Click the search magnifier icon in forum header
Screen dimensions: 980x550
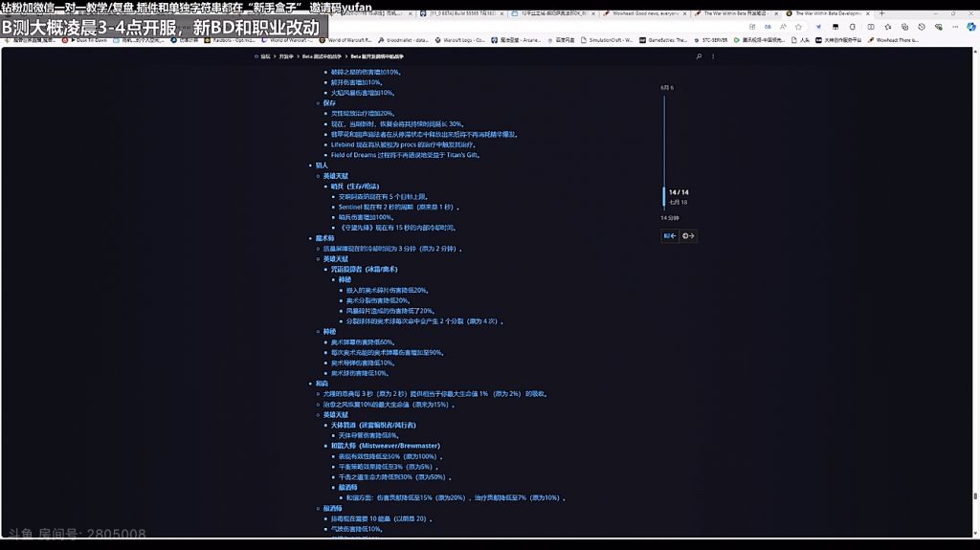coord(699,56)
